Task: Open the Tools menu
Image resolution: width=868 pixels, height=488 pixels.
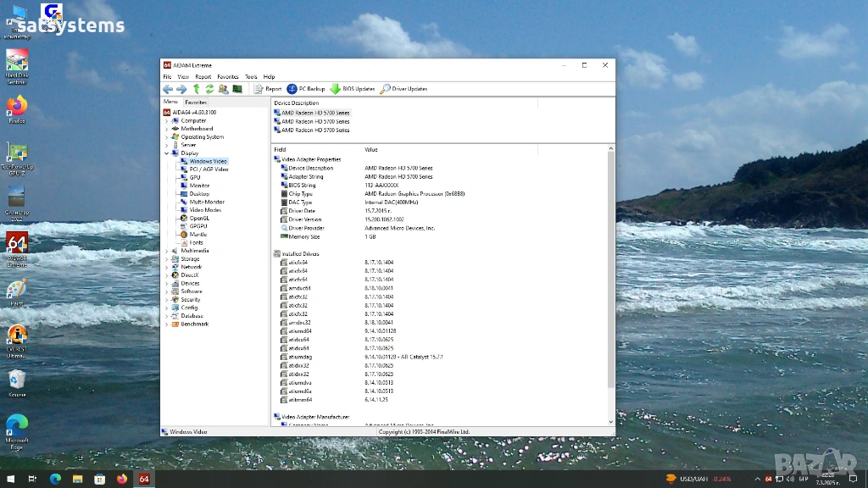Action: click(x=251, y=77)
